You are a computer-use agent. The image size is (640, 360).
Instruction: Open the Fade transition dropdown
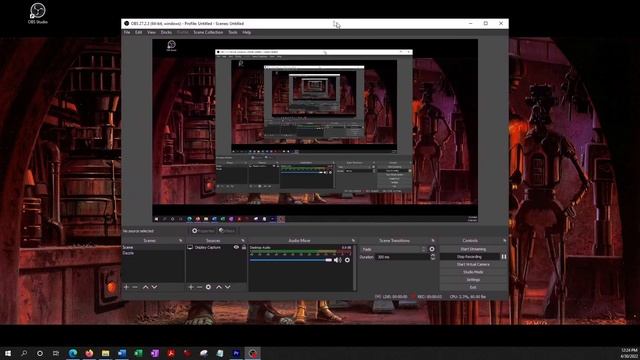click(x=393, y=249)
